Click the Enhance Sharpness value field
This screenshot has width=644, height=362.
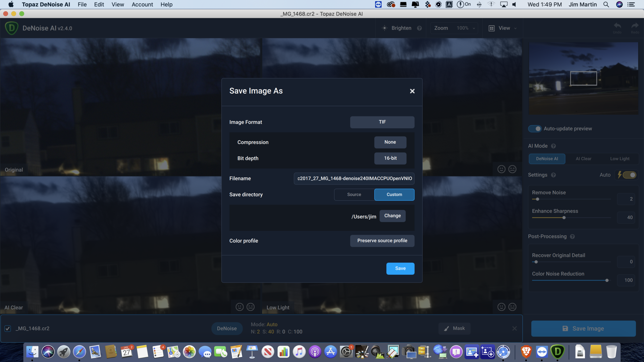tap(626, 217)
